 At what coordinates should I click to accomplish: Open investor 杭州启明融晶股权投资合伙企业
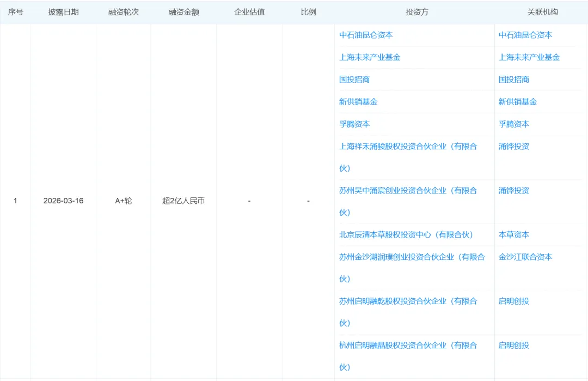coord(408,356)
